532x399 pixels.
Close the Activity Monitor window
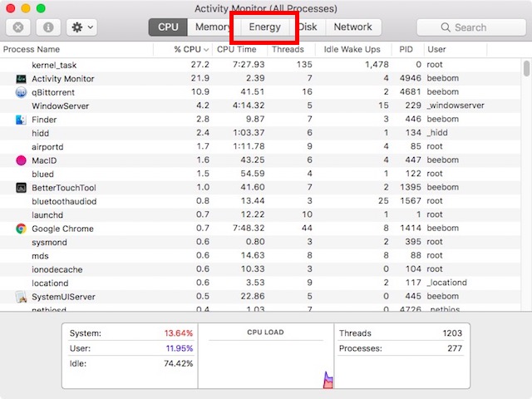point(11,8)
